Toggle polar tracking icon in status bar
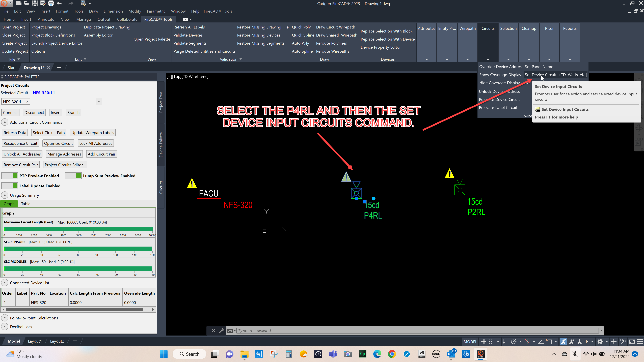 [x=514, y=342]
